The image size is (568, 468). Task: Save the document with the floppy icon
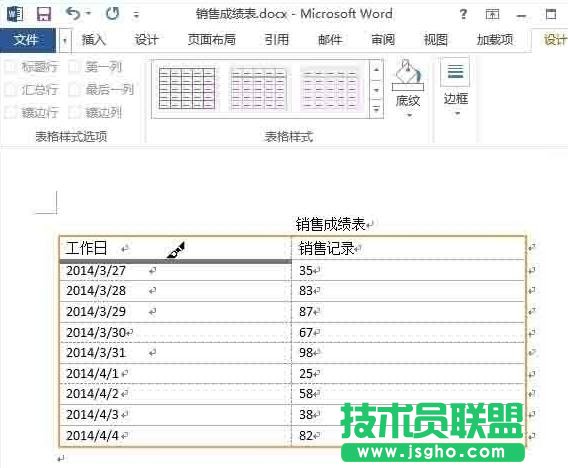(x=44, y=14)
